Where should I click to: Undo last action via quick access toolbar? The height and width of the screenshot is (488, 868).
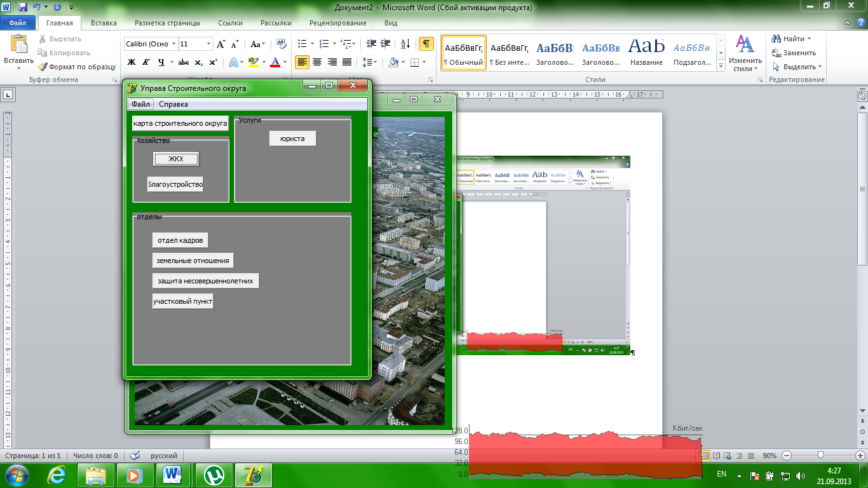[36, 8]
